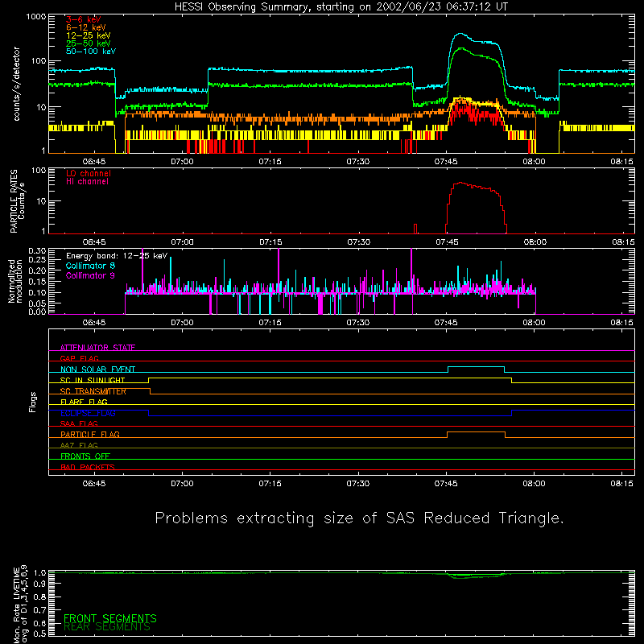Screen dimensions: 644x644
Task: Select the 25-50 keV legend label
Action: [x=89, y=43]
